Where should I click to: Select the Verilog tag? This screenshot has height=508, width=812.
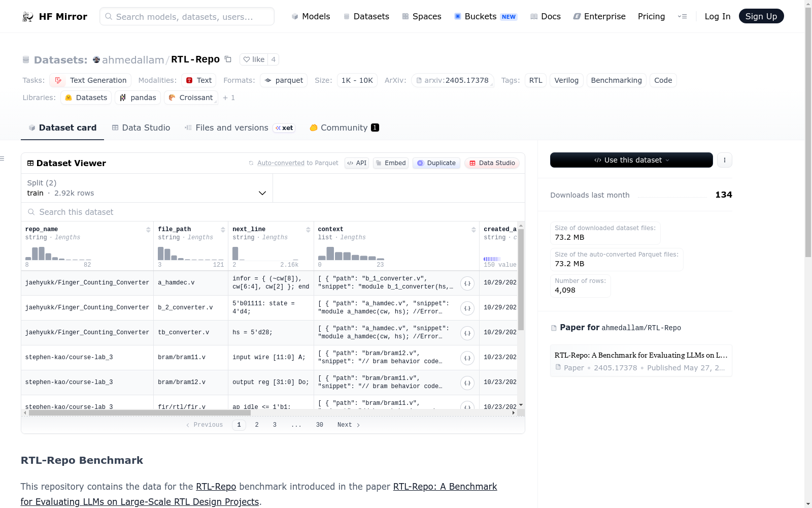(566, 80)
